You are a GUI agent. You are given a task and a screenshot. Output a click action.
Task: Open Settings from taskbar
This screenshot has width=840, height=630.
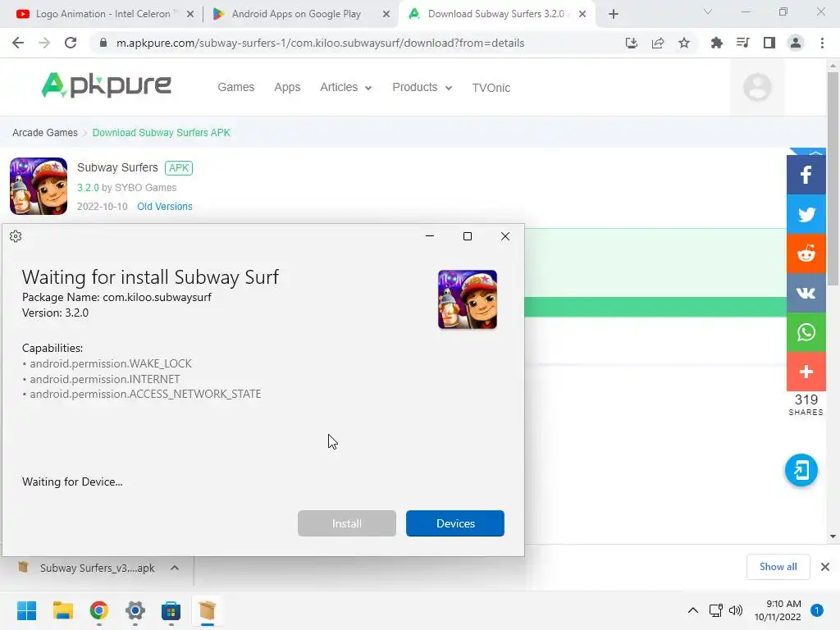pos(135,610)
